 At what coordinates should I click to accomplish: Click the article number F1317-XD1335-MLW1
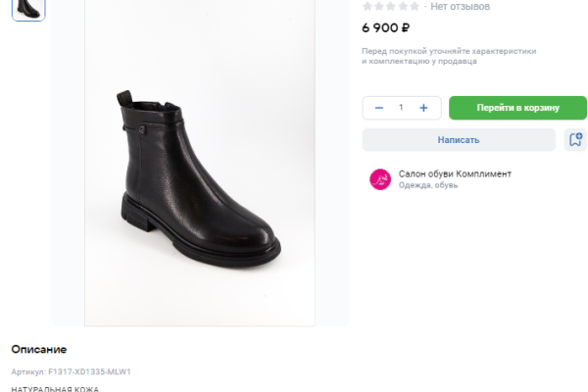pyautogui.click(x=89, y=372)
